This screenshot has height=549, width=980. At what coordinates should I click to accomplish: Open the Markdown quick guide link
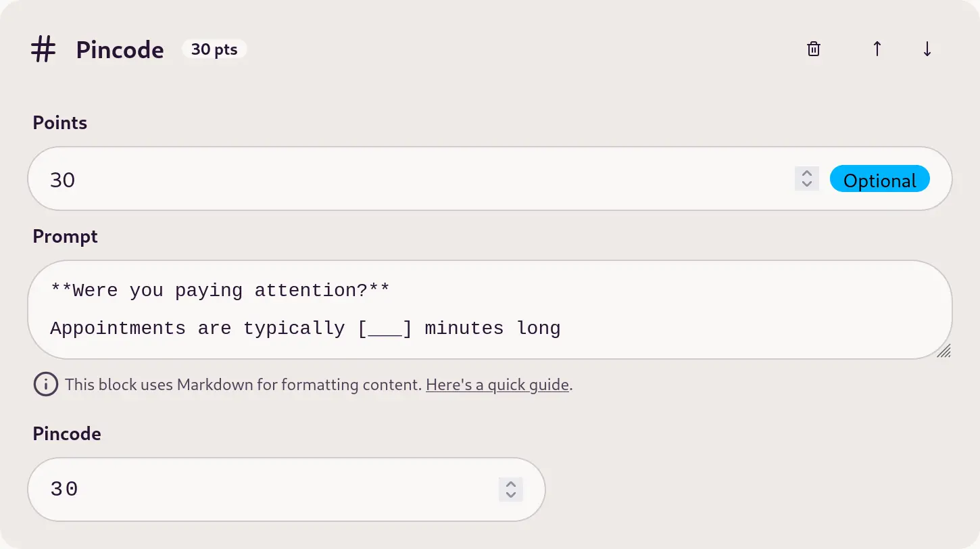click(x=497, y=385)
